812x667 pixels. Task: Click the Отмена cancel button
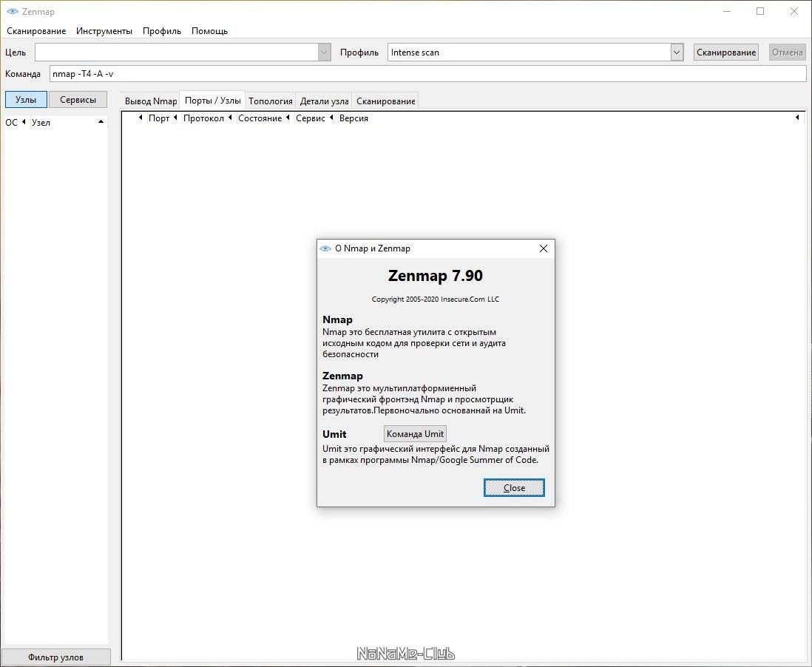coord(787,53)
